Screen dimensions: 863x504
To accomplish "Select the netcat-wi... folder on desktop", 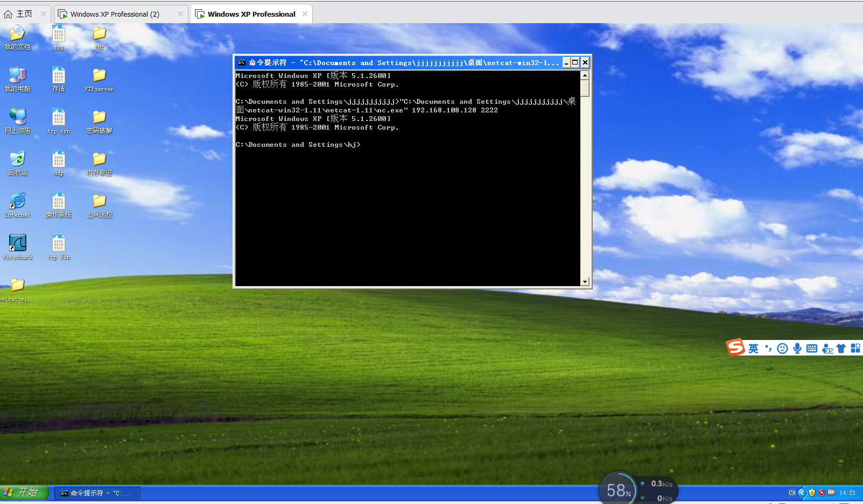I will pos(17,289).
